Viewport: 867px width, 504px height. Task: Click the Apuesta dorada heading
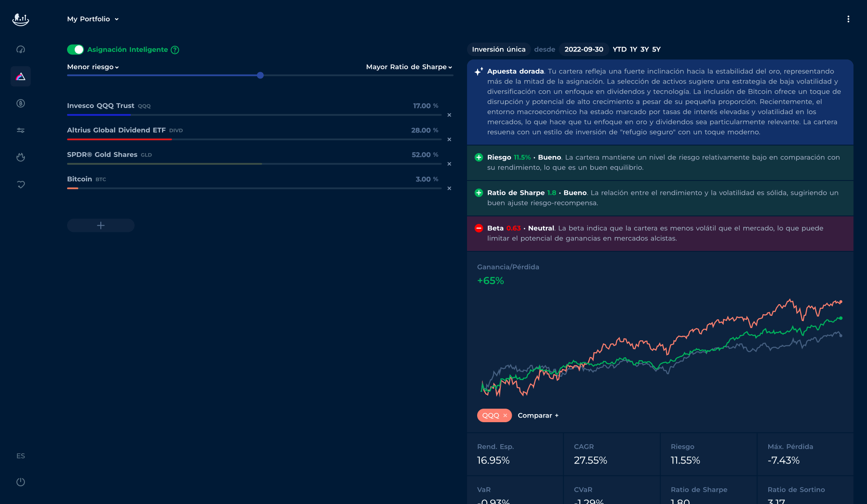click(x=516, y=71)
